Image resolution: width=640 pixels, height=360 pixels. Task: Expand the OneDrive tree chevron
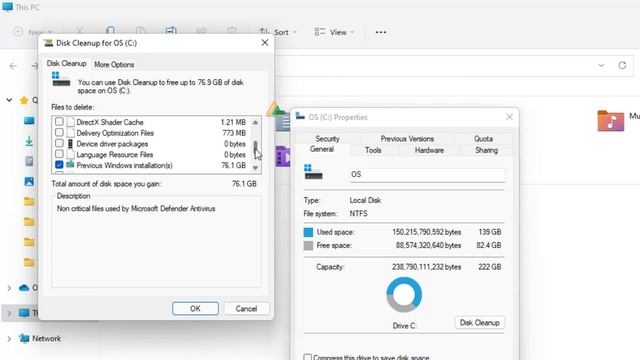[9, 288]
